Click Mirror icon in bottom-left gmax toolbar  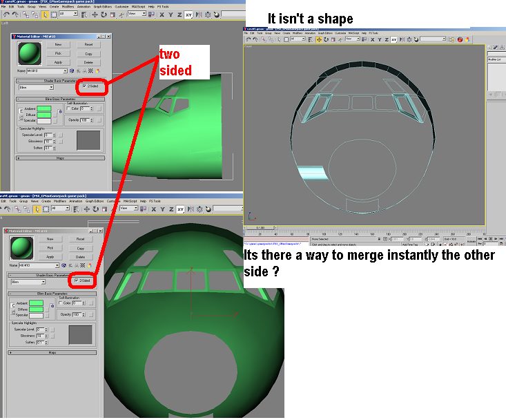pos(191,209)
